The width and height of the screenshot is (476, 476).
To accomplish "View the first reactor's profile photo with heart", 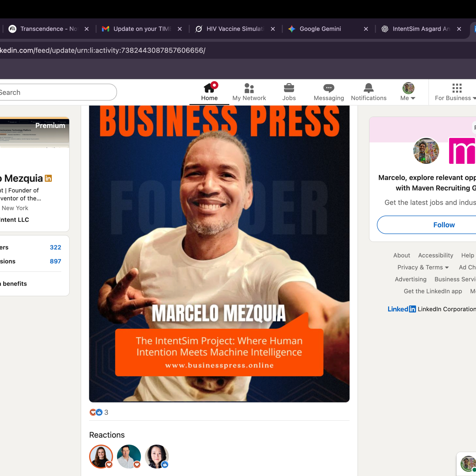I will [x=101, y=456].
